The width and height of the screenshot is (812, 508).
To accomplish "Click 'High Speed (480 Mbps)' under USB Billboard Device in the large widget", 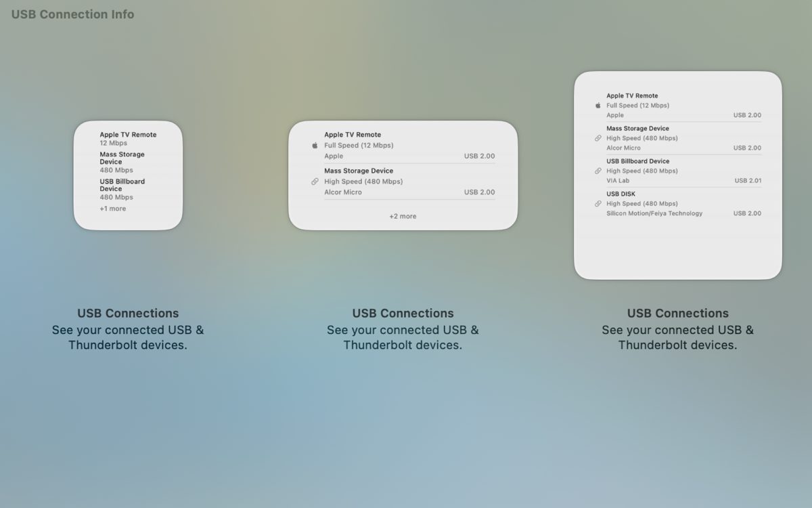I will (642, 171).
